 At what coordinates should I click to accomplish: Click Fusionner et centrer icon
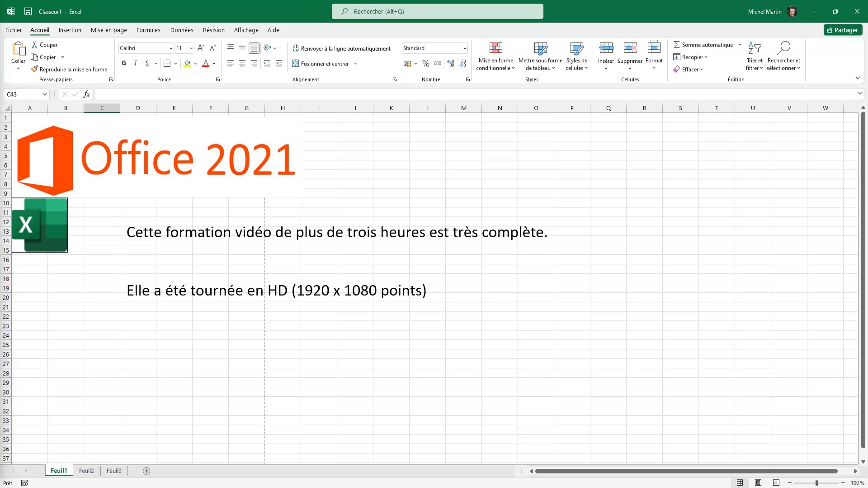coord(296,64)
